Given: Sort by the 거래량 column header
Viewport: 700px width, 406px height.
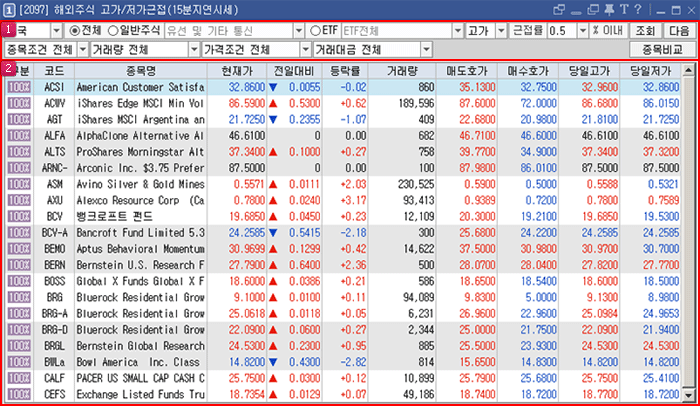Looking at the screenshot, I should tap(402, 71).
